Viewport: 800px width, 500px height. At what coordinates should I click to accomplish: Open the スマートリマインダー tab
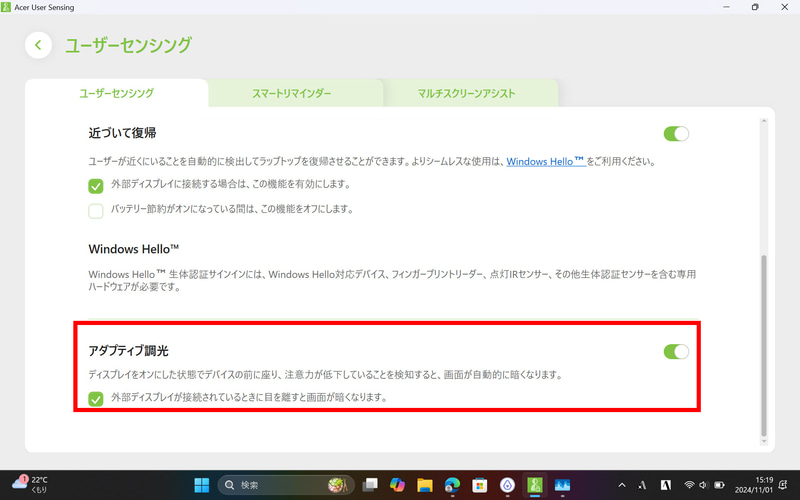[291, 93]
